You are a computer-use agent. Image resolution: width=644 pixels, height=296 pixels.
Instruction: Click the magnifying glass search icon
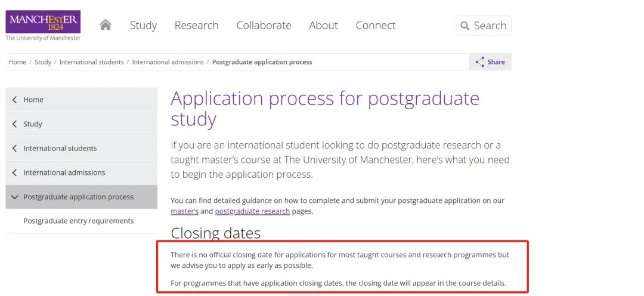[x=465, y=26]
